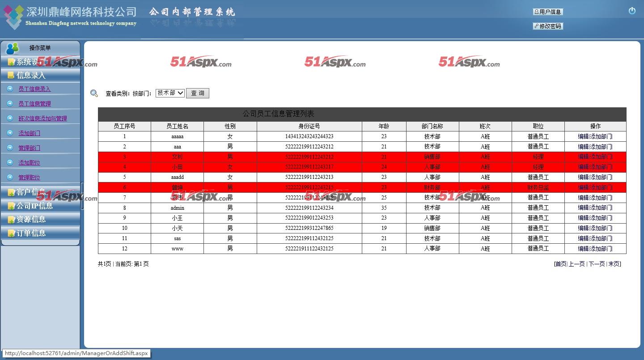Click the 职位 column header
Screen dimensions: 644x360
coord(538,126)
